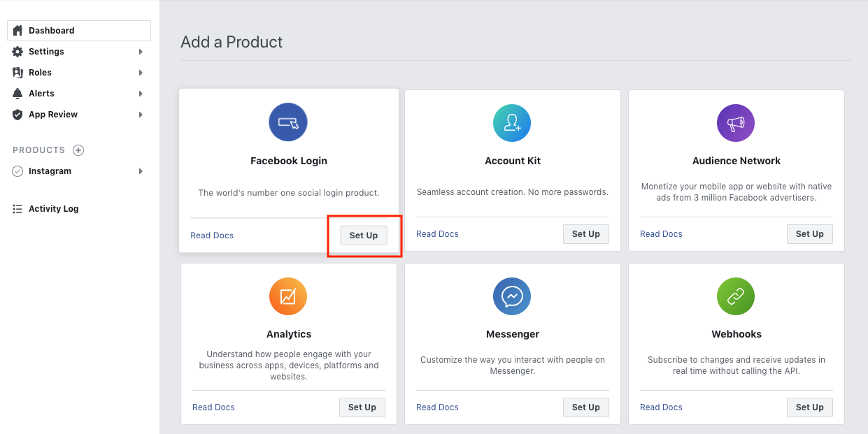Click the "Subscribe to changes" description
Viewport: 868px width, 434px height.
pyautogui.click(x=737, y=366)
